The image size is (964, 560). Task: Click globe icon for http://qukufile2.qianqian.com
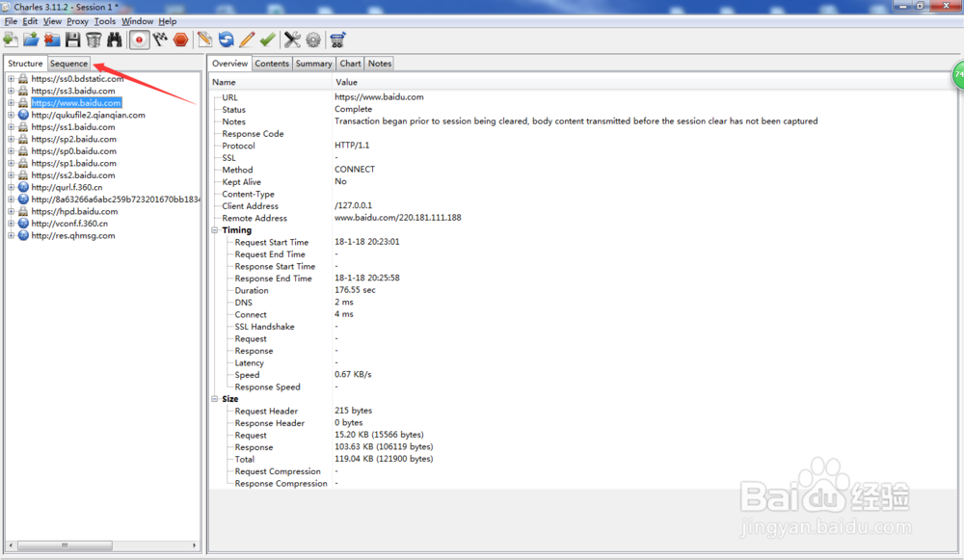(x=23, y=115)
